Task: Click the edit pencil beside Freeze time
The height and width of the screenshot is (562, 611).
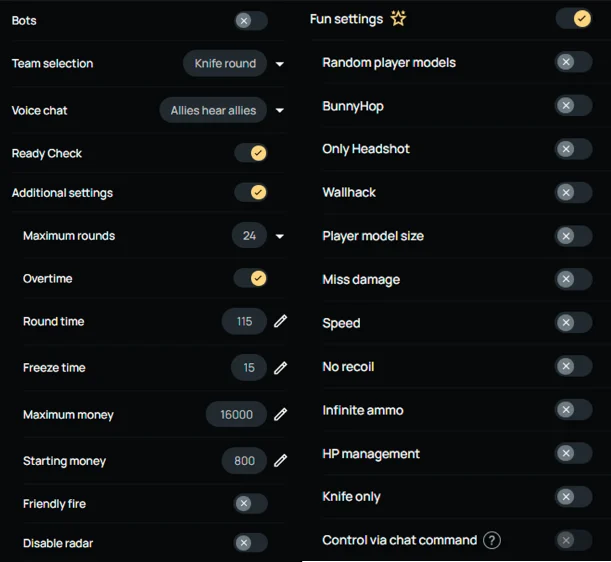Action: 281,367
